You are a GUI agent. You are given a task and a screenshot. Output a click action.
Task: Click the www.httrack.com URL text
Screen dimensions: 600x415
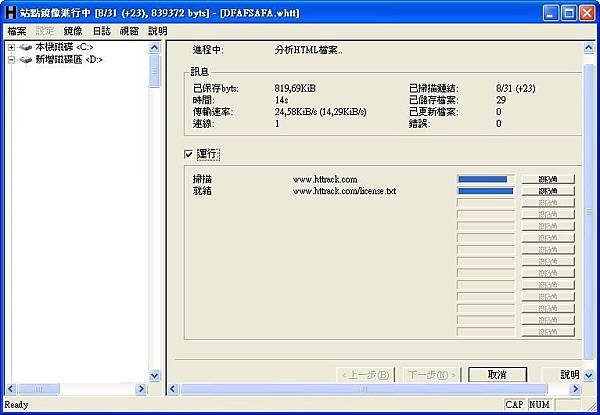coord(325,179)
